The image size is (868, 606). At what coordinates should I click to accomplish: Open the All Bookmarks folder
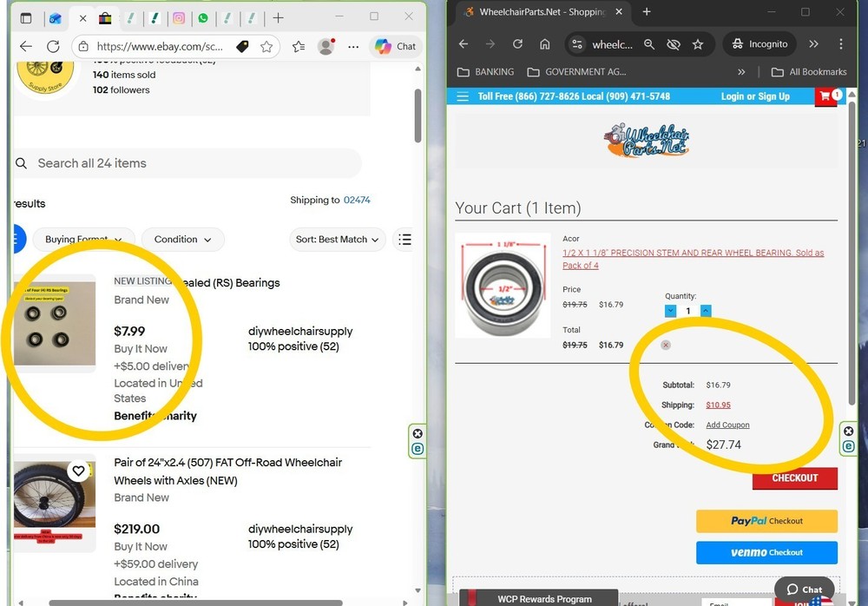pyautogui.click(x=809, y=72)
